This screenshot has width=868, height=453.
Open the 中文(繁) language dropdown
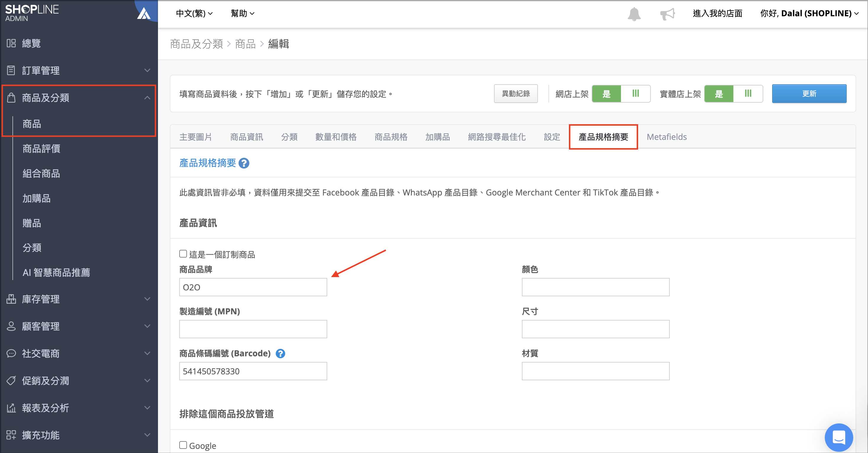(194, 14)
